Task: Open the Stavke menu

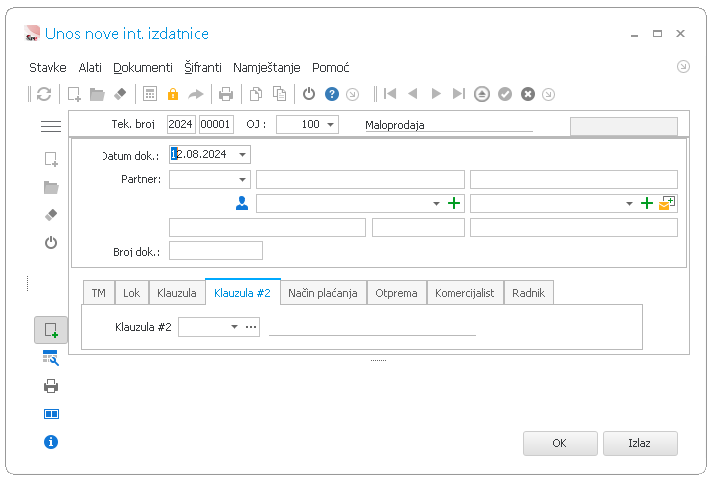Action: (x=48, y=68)
